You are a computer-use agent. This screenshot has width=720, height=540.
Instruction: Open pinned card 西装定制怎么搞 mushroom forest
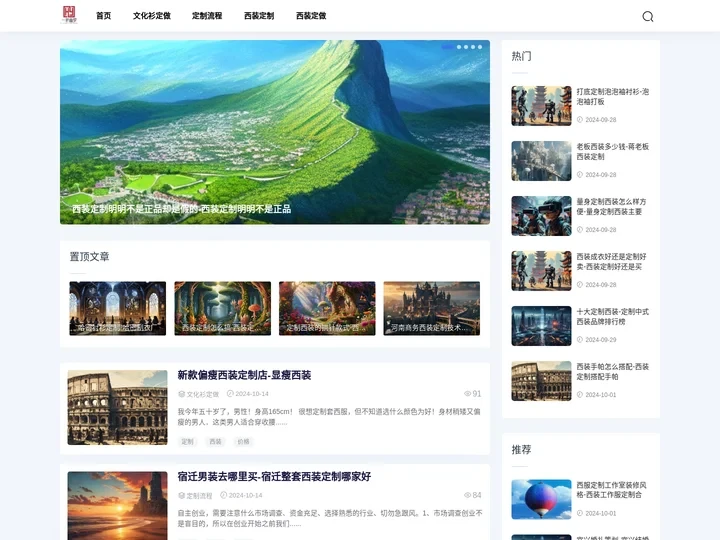pyautogui.click(x=222, y=308)
